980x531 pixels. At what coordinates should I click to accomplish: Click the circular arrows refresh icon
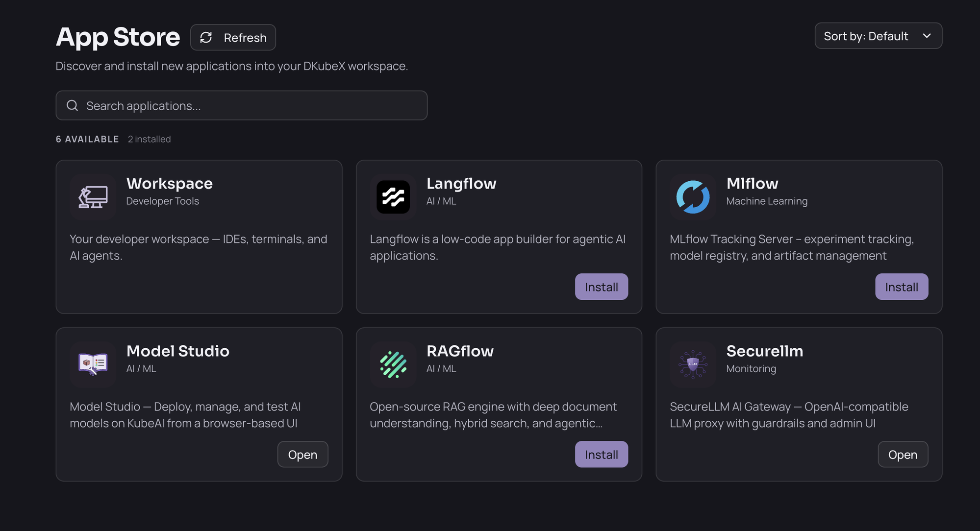[206, 37]
